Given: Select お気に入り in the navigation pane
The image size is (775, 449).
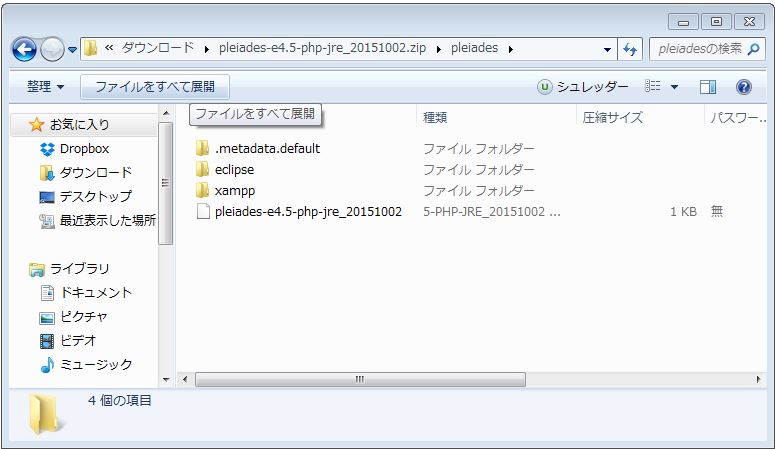Looking at the screenshot, I should [x=79, y=125].
